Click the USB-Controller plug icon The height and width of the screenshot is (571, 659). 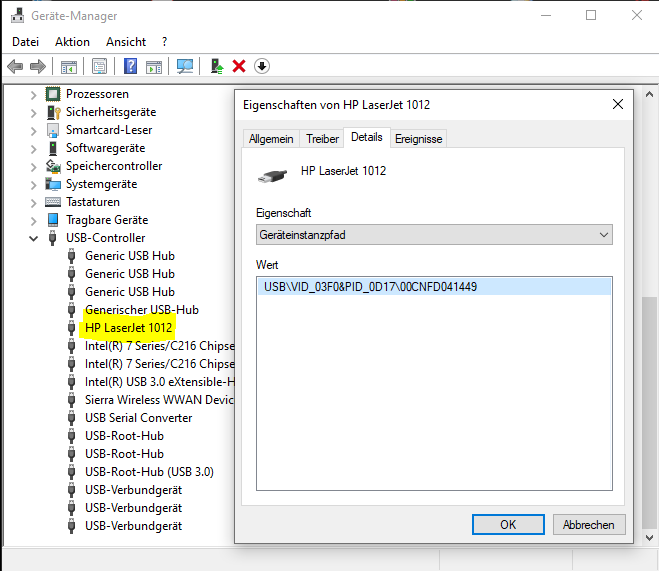tap(53, 238)
